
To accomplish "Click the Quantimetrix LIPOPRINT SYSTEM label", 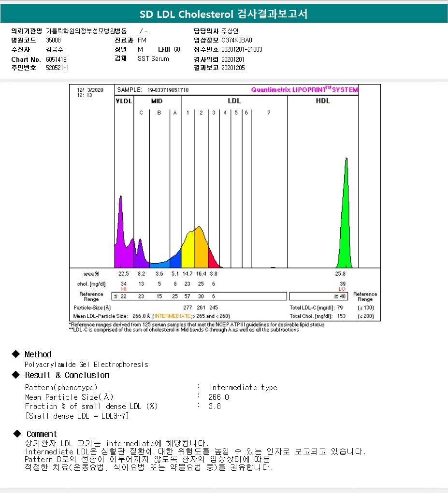I will click(x=304, y=90).
